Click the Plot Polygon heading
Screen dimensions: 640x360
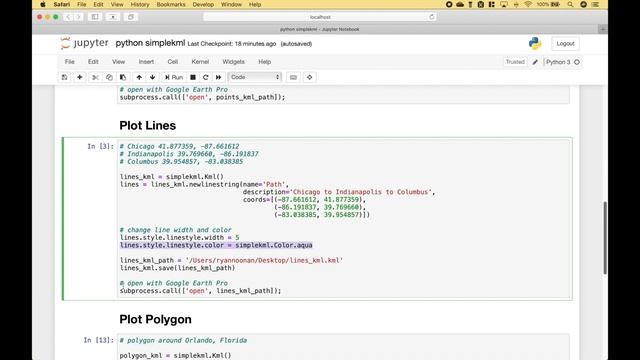155,319
